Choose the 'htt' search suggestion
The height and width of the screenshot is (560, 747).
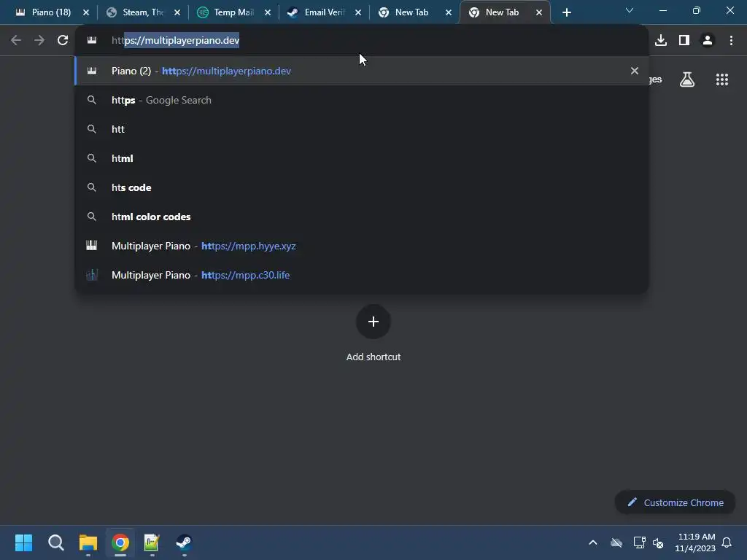coord(362,129)
